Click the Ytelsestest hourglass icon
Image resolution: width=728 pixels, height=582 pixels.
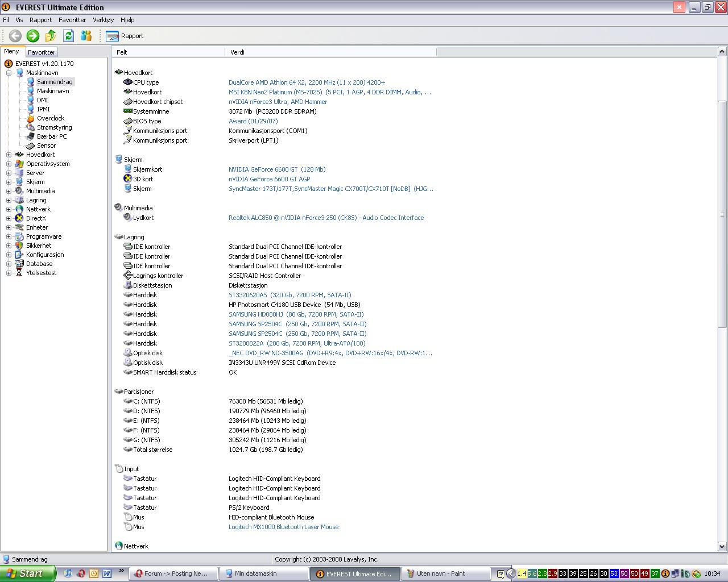click(19, 273)
